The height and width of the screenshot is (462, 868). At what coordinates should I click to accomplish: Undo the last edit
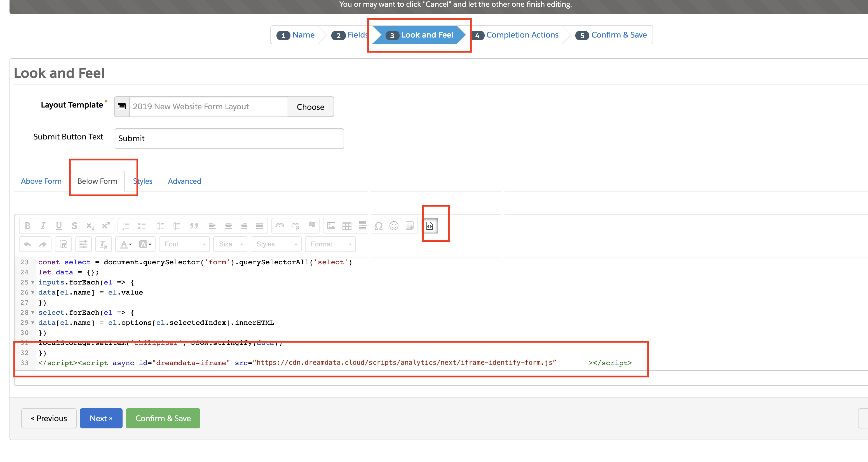coord(28,244)
